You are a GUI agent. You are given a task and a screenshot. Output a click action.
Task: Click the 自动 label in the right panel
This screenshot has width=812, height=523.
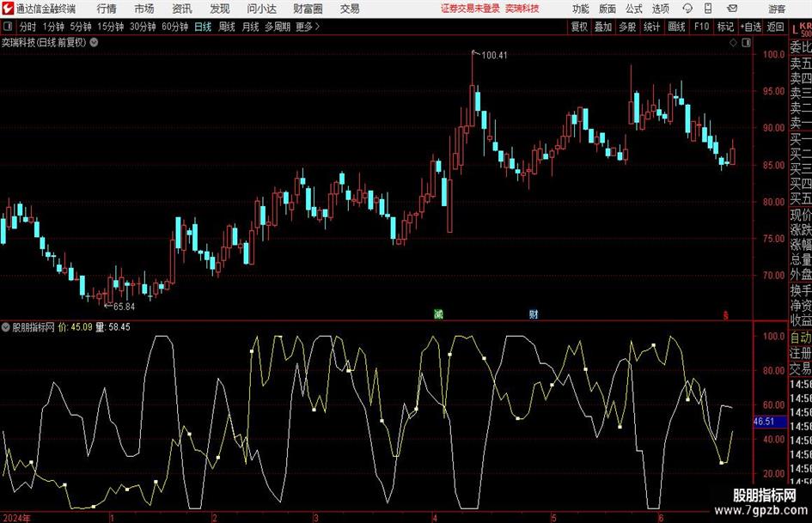click(x=801, y=338)
